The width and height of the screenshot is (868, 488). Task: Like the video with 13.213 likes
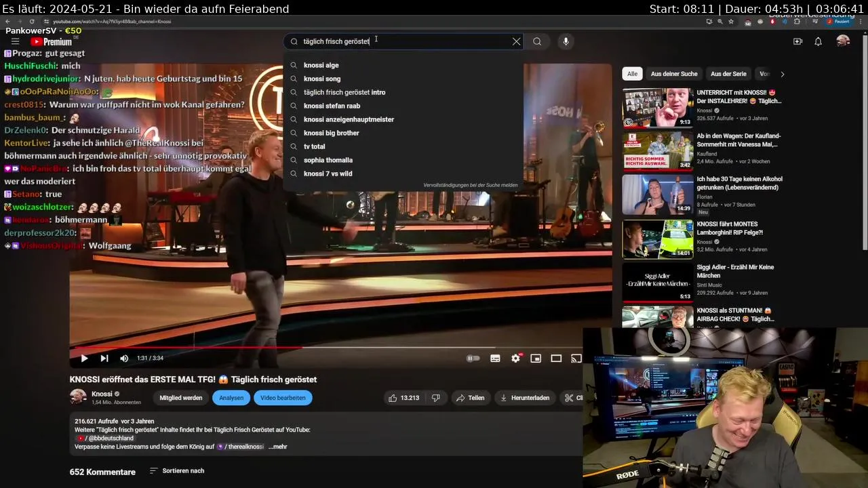point(403,398)
